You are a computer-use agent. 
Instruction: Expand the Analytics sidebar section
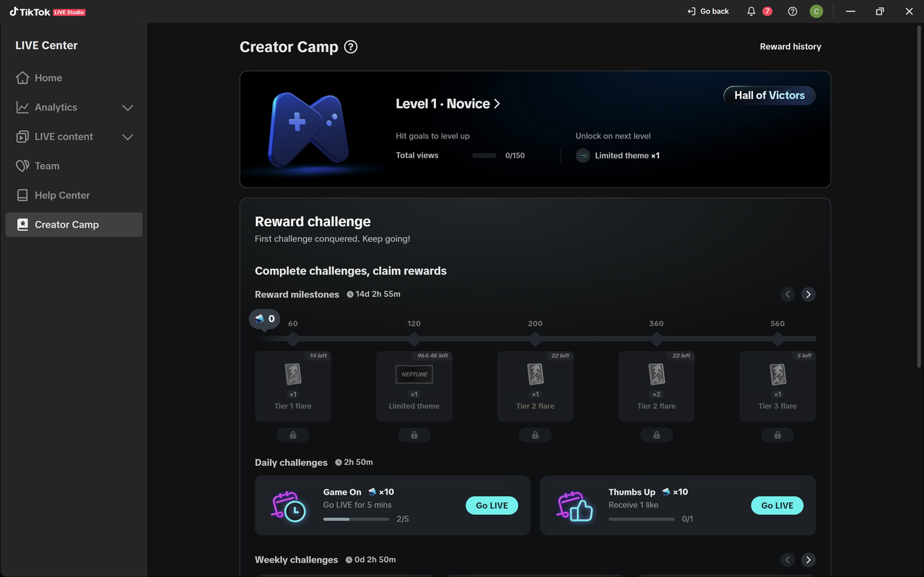click(x=128, y=108)
